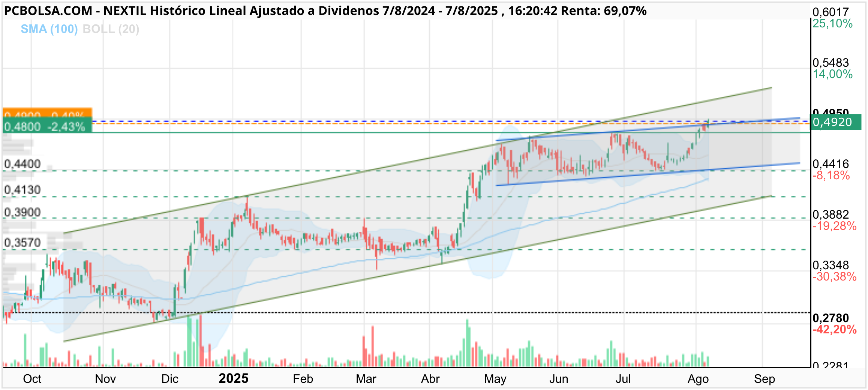The image size is (868, 390).
Task: Click the 14,00% green percentage
Action: click(832, 74)
